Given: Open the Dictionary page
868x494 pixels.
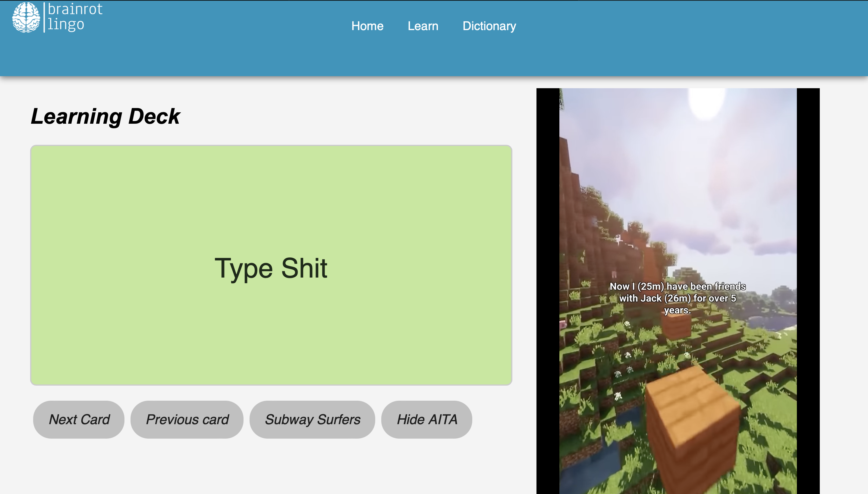Looking at the screenshot, I should coord(489,26).
